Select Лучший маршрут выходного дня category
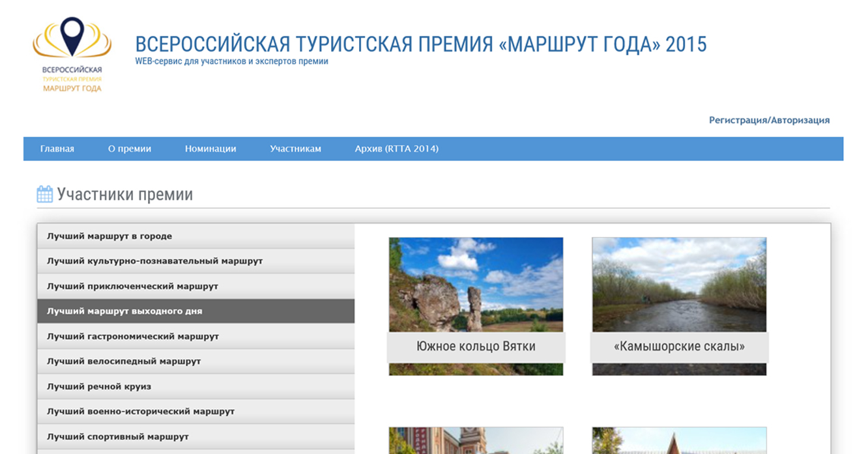The height and width of the screenshot is (454, 868). tap(196, 311)
